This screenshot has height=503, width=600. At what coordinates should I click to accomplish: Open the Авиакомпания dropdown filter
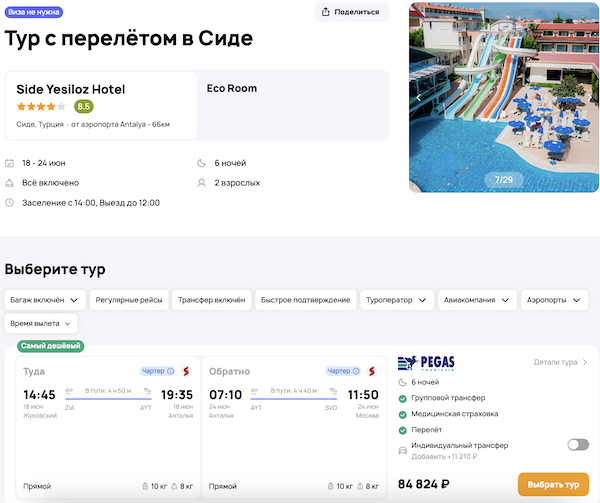coord(478,299)
